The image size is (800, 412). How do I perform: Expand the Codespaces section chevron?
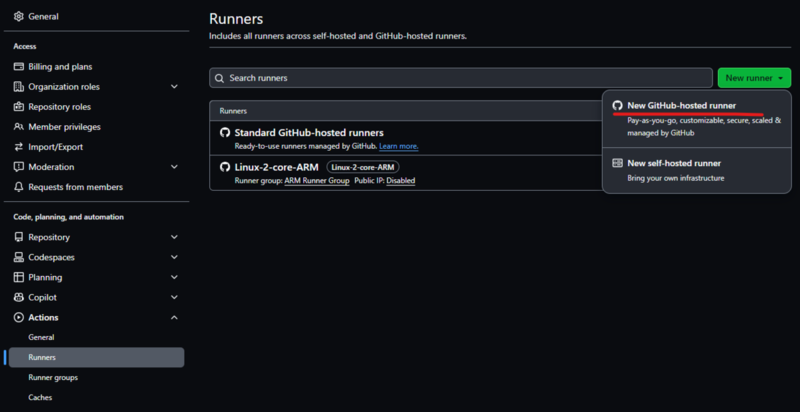(174, 257)
